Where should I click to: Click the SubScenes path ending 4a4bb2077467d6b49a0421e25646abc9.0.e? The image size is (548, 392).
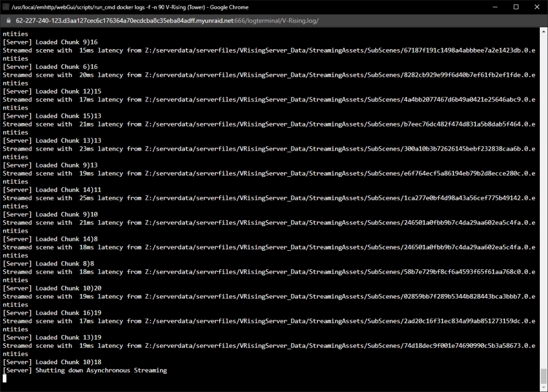click(340, 100)
